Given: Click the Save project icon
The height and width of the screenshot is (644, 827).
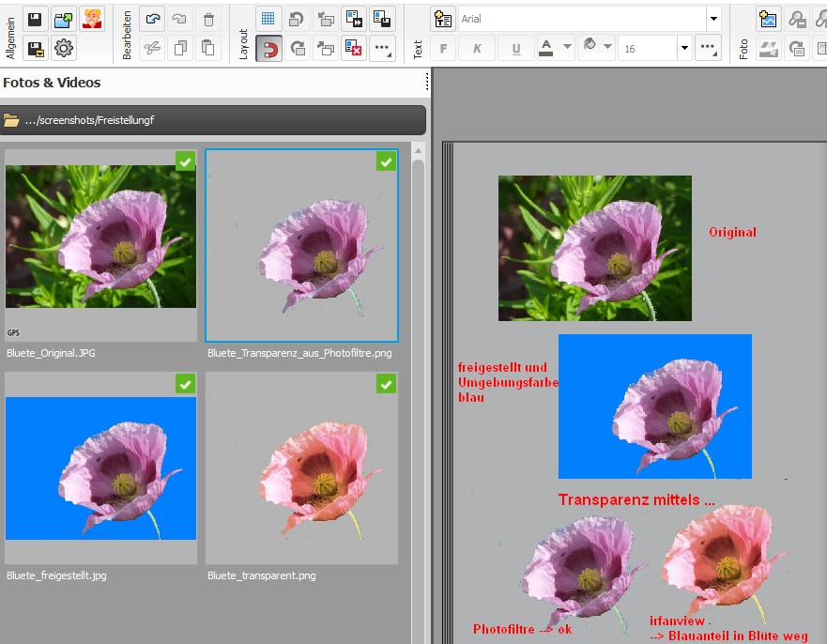Looking at the screenshot, I should 35,19.
